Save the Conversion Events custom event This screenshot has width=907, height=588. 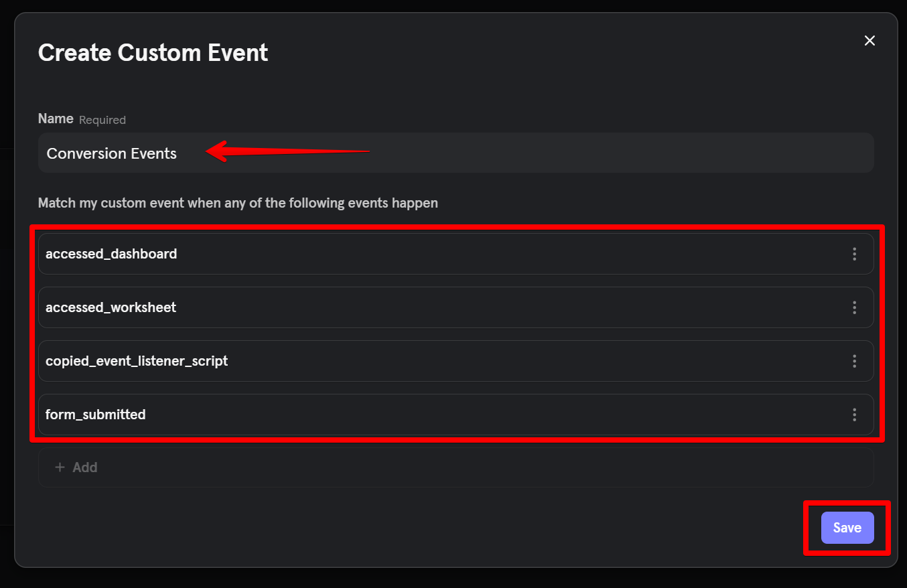coord(847,527)
